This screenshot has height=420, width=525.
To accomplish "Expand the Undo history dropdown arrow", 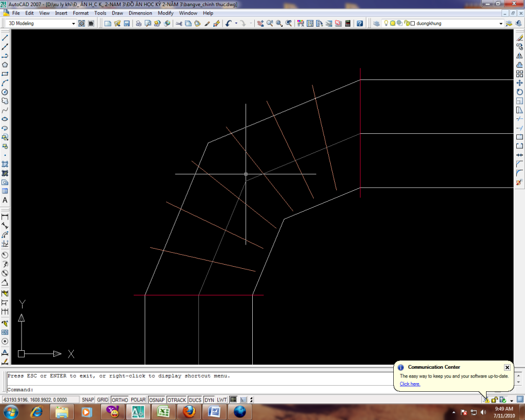I will [x=236, y=24].
